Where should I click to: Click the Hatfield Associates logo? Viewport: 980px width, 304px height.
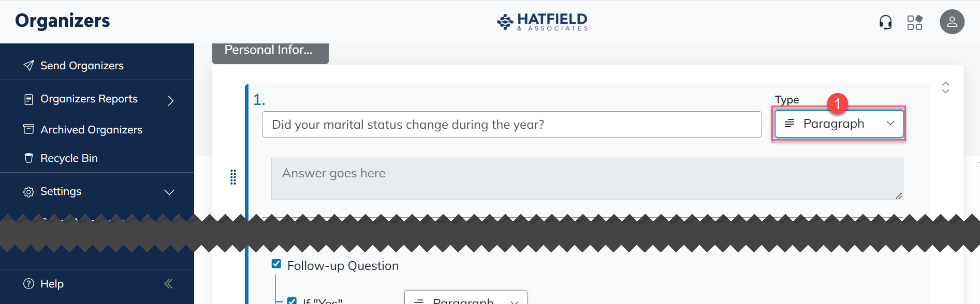542,22
